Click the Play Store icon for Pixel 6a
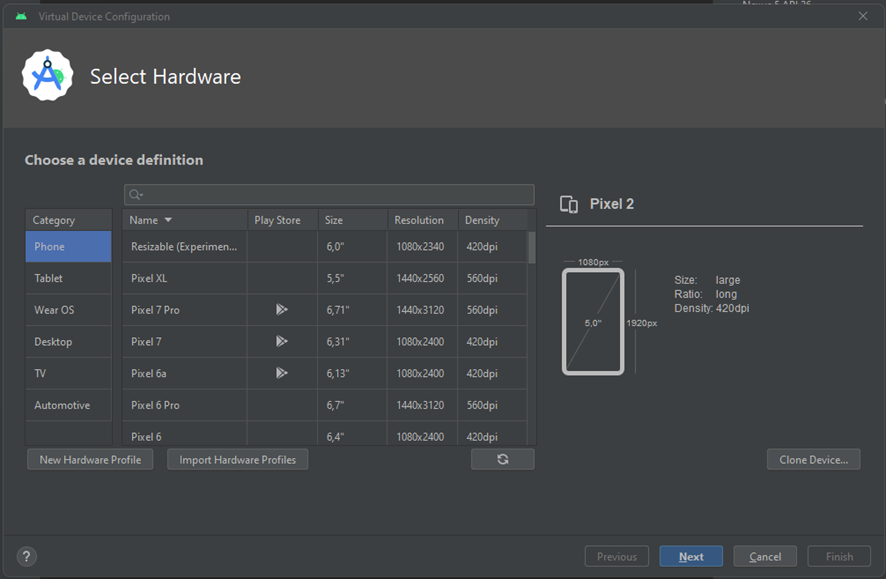Screen dimensions: 886x579 coord(281,373)
